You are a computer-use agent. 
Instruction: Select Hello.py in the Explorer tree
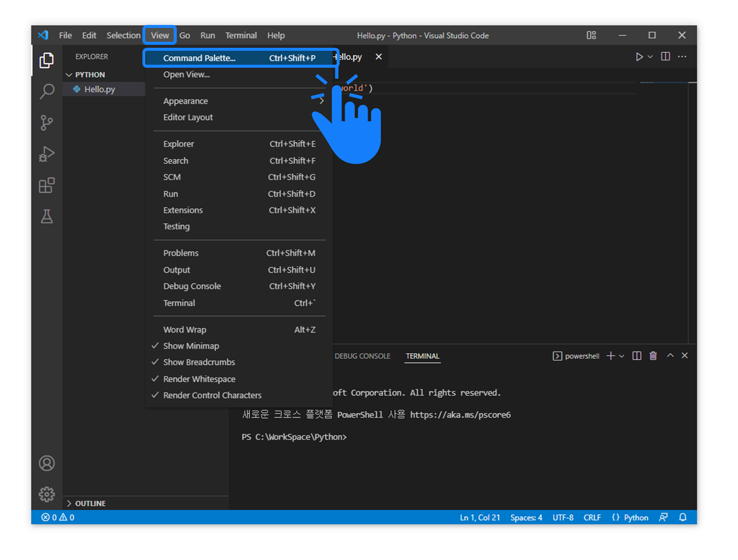pos(104,89)
